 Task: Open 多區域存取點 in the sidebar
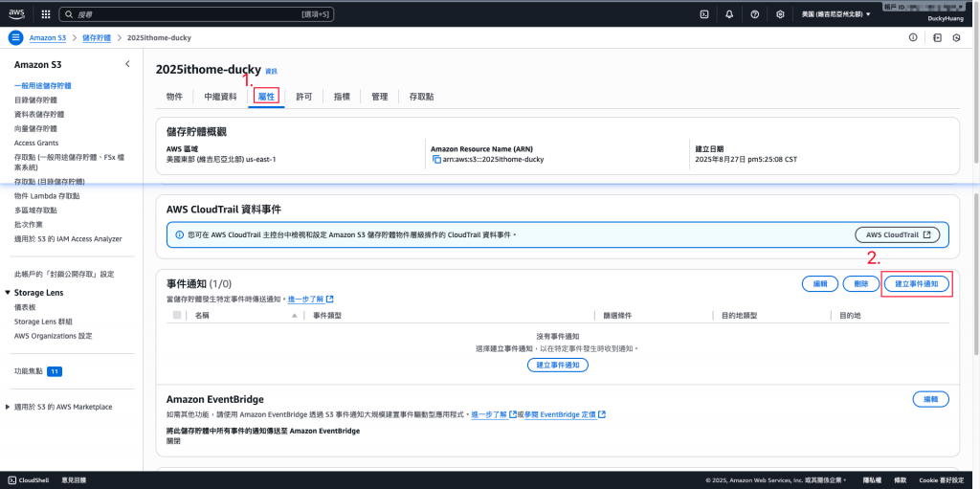pyautogui.click(x=35, y=211)
